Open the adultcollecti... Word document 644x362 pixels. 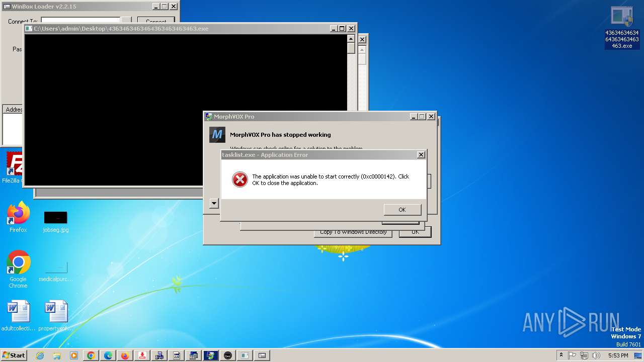point(18,316)
